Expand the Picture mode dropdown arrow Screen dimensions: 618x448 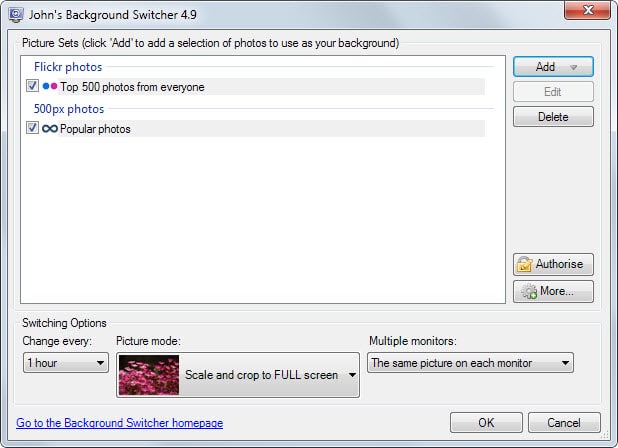(x=352, y=375)
